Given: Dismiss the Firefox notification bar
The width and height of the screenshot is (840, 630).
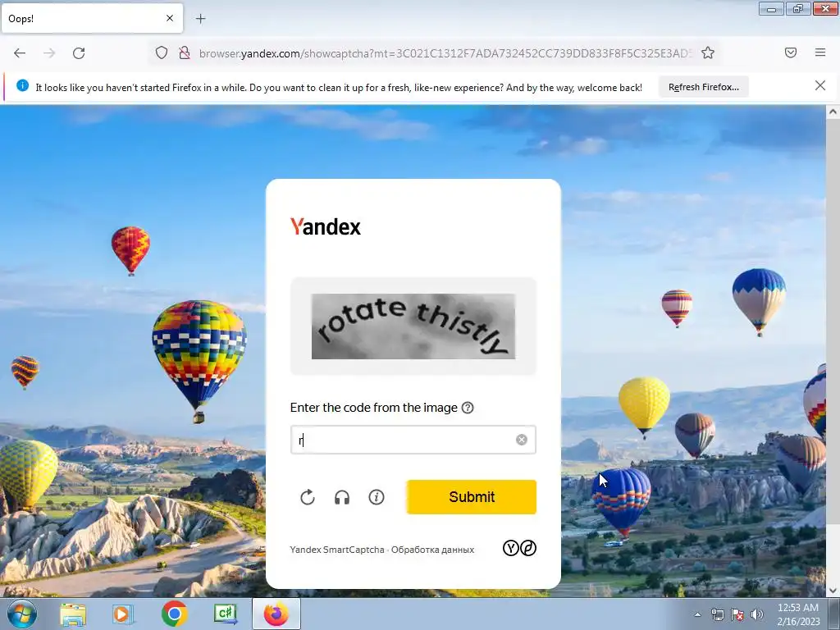Looking at the screenshot, I should pos(819,85).
